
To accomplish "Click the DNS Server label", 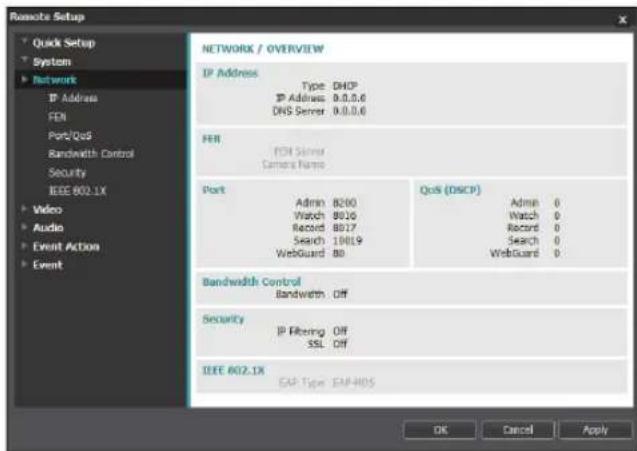I will click(299, 111).
